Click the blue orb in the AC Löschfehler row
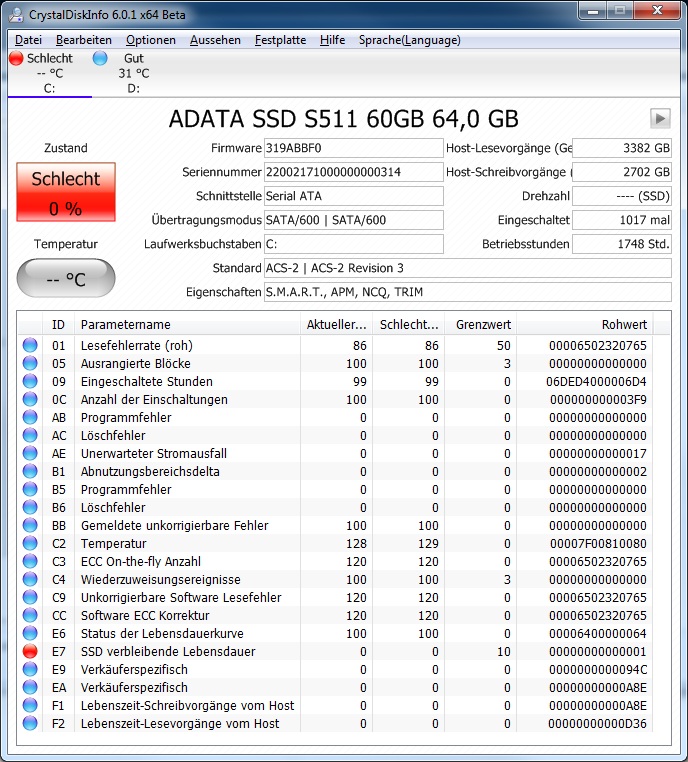The image size is (688, 762). tap(30, 435)
